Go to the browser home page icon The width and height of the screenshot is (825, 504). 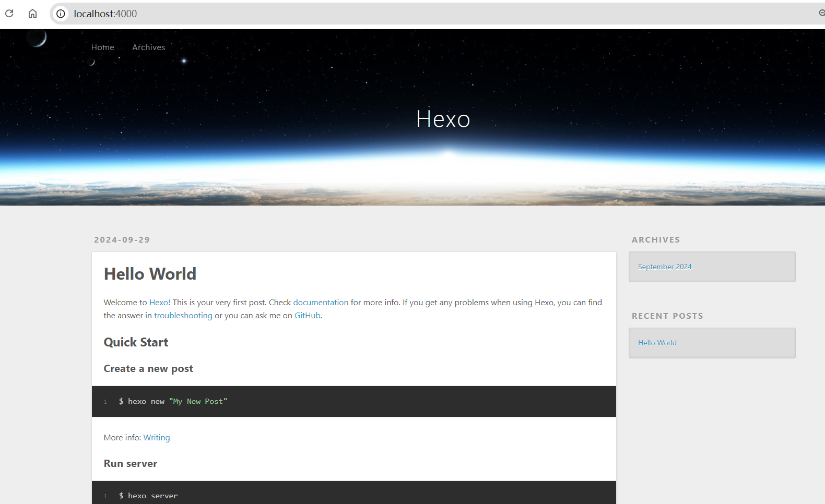(32, 14)
